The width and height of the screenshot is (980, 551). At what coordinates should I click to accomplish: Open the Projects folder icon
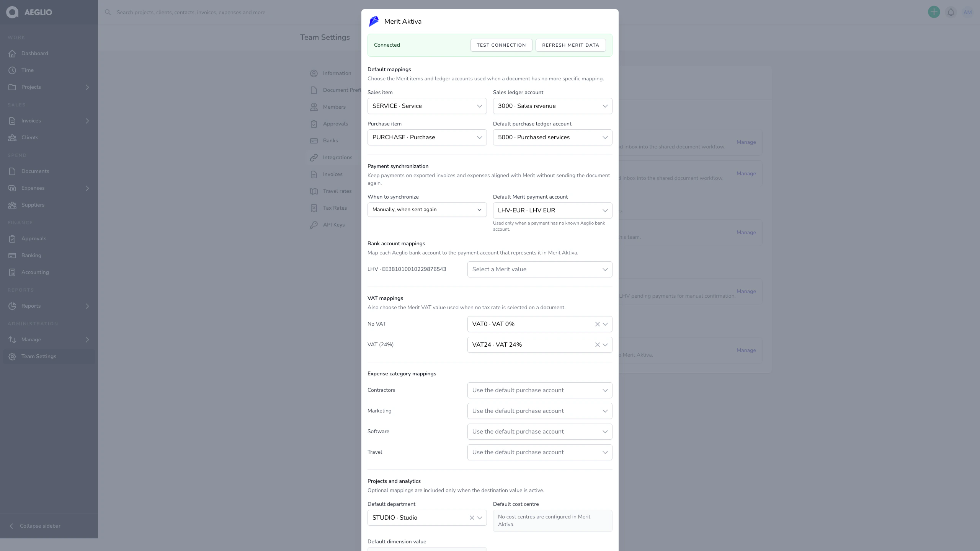(x=12, y=87)
